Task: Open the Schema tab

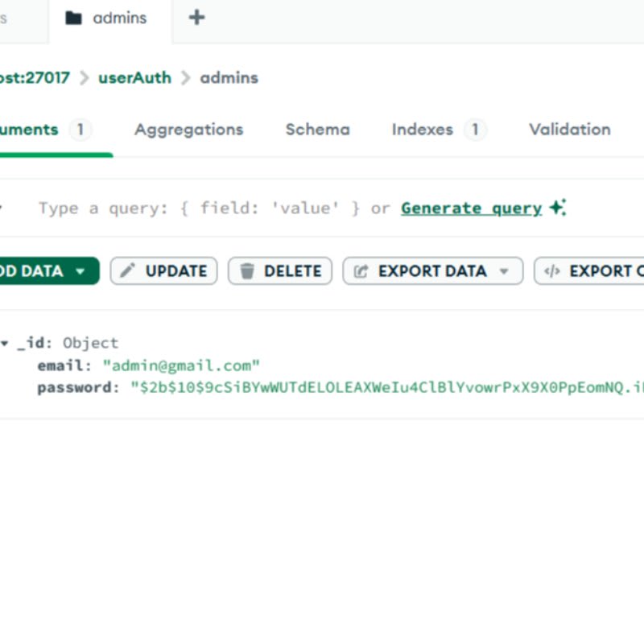Action: [317, 130]
